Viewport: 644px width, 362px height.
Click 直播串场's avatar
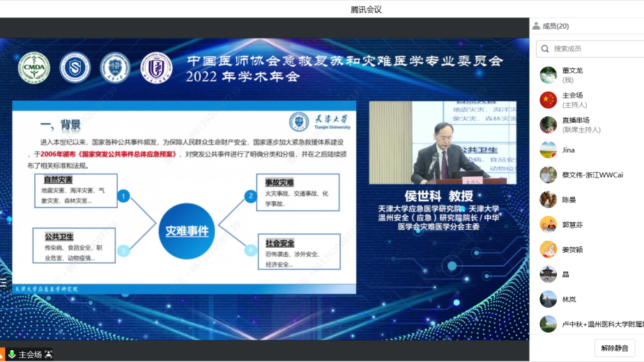click(x=548, y=125)
